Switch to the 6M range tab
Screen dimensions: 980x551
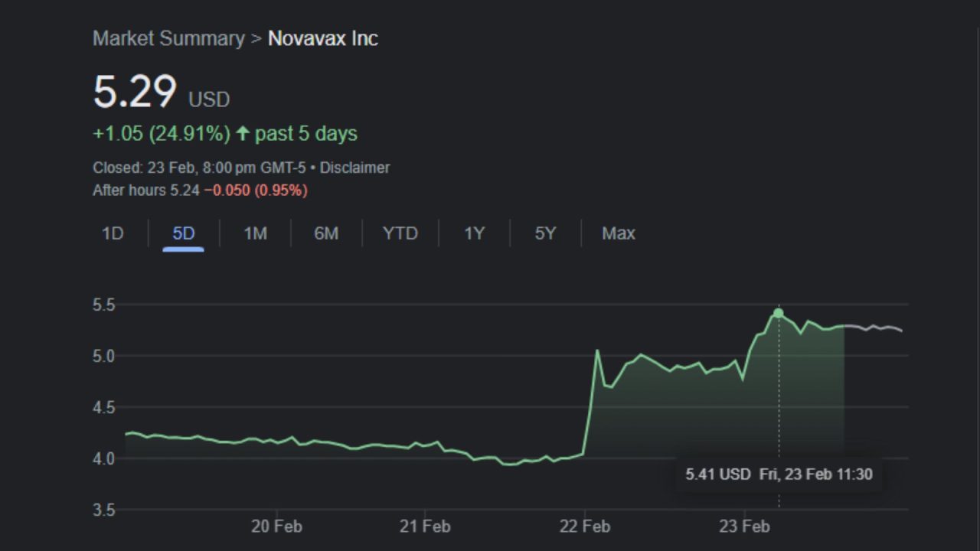tap(326, 233)
